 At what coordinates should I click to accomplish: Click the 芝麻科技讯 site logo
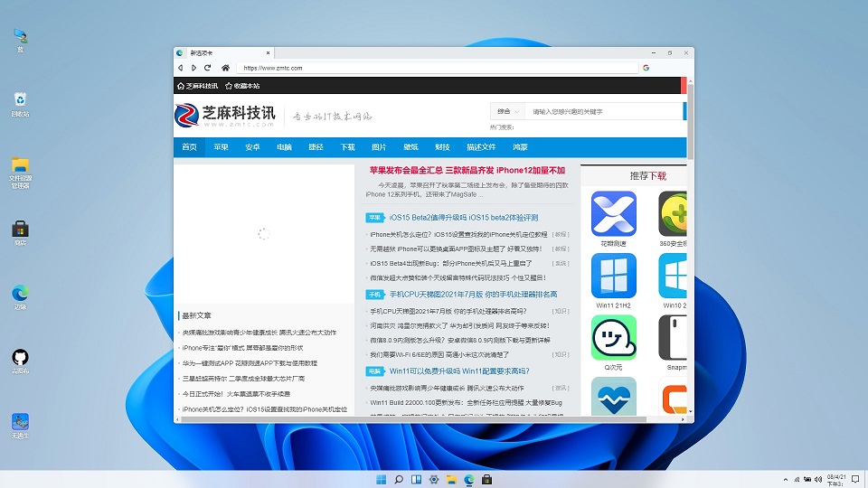(225, 116)
